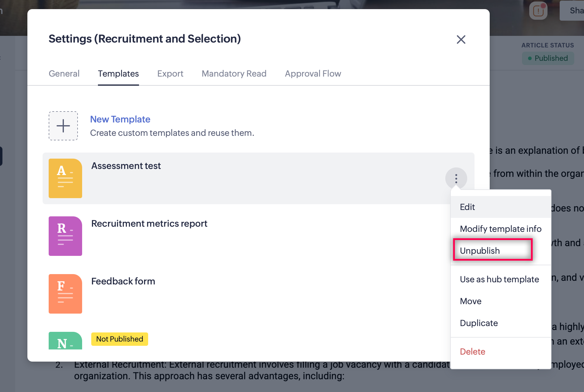This screenshot has width=584, height=392.
Task: Select Unpublish in the context menu
Action: pos(480,251)
